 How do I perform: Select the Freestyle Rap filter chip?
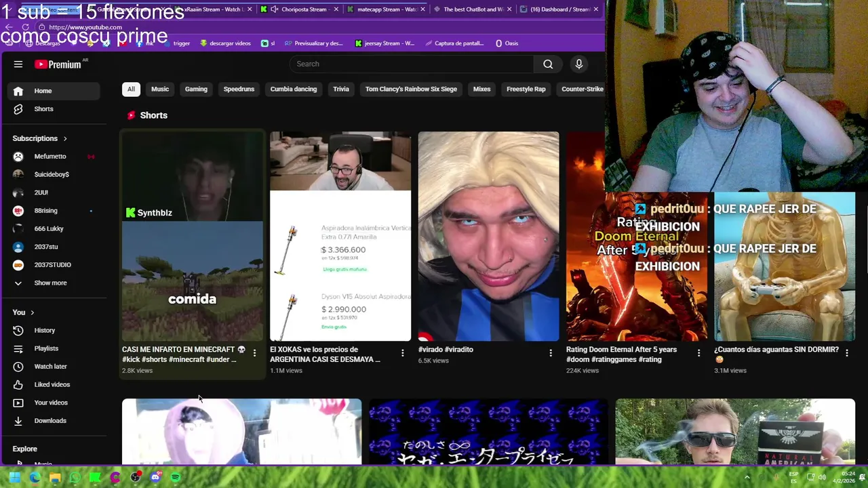point(526,89)
